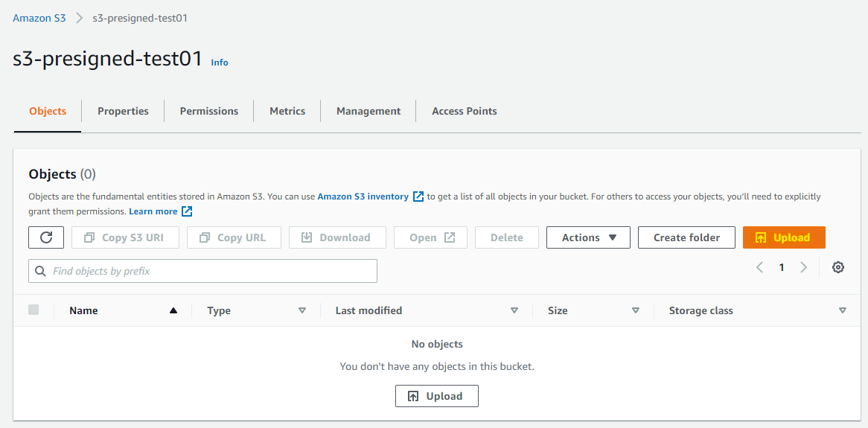Click the orange Upload button
This screenshot has height=428, width=868.
tap(784, 237)
